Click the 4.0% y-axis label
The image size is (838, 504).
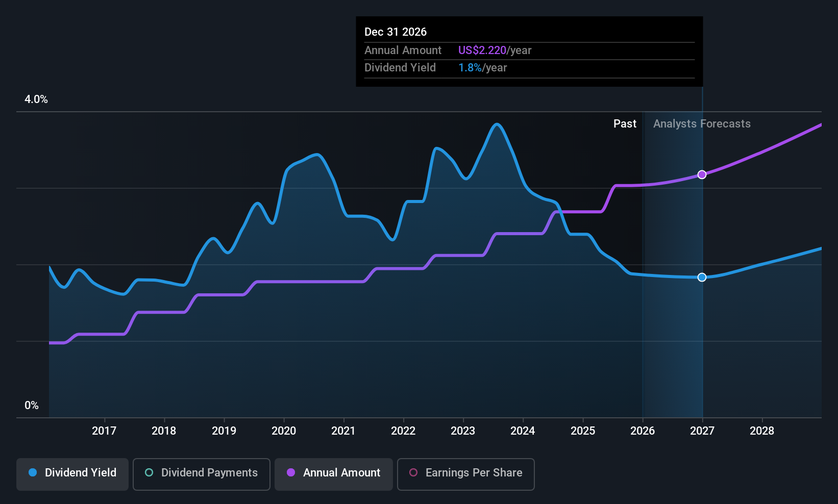(x=36, y=99)
